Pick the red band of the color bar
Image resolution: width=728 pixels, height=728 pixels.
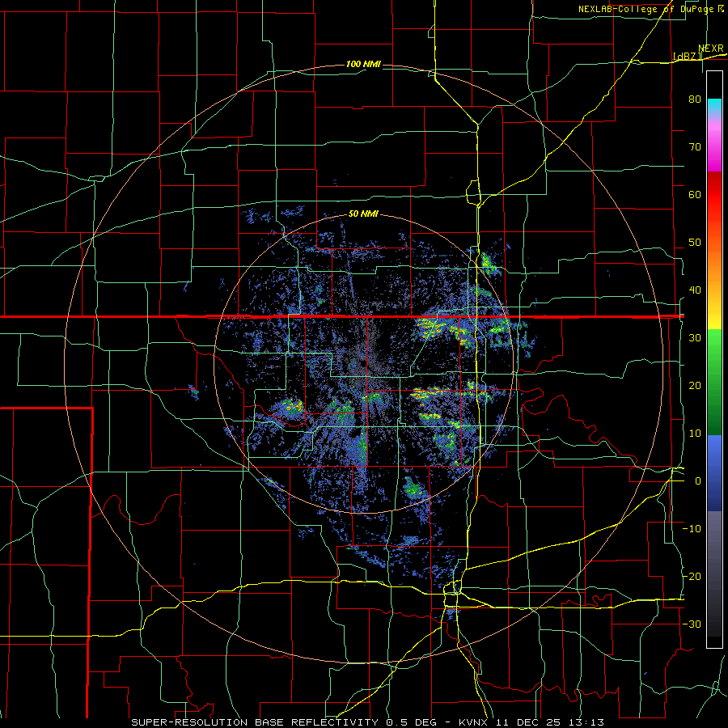[x=714, y=195]
